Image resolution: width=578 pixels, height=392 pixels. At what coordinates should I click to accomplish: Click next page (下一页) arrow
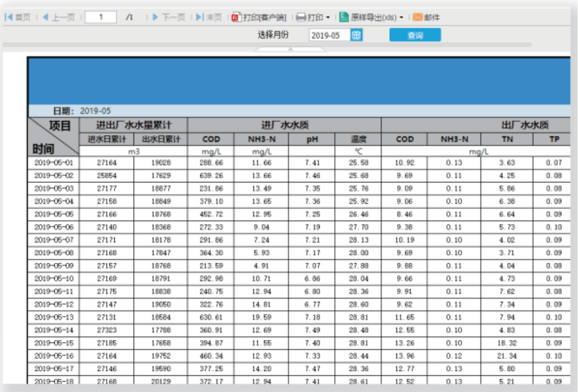point(155,17)
